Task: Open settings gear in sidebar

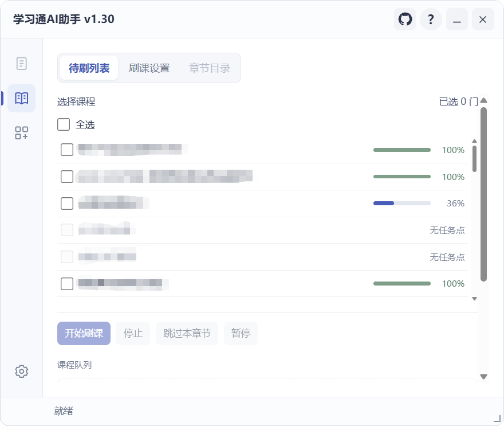Action: click(22, 372)
